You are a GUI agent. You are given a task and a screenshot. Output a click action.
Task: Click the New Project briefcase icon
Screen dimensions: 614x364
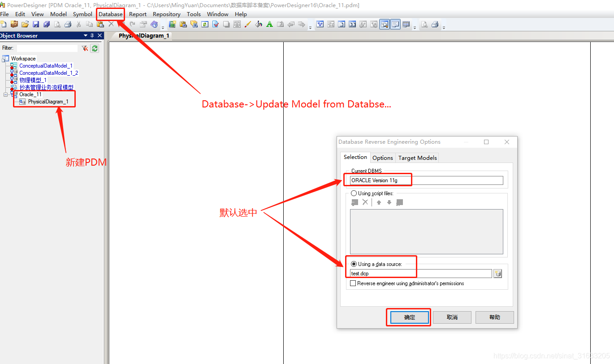pyautogui.click(x=14, y=24)
